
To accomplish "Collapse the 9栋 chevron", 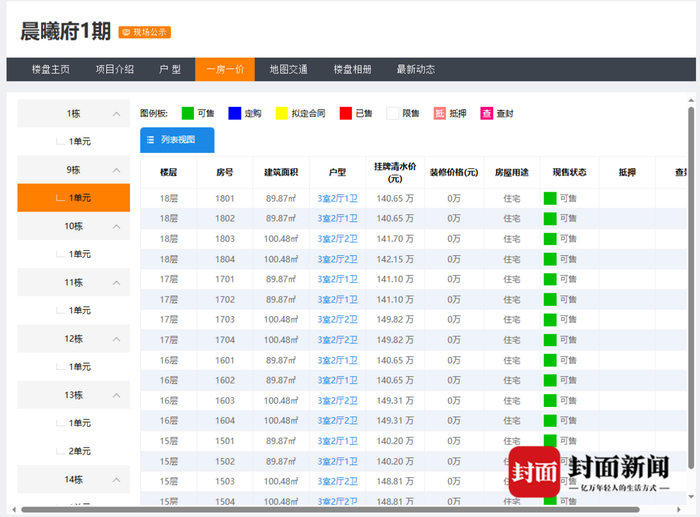I will [117, 170].
